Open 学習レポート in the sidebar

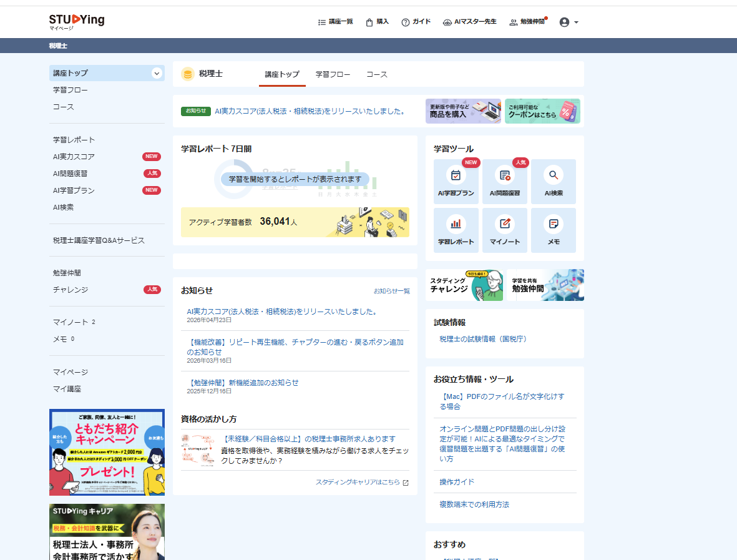pos(74,140)
